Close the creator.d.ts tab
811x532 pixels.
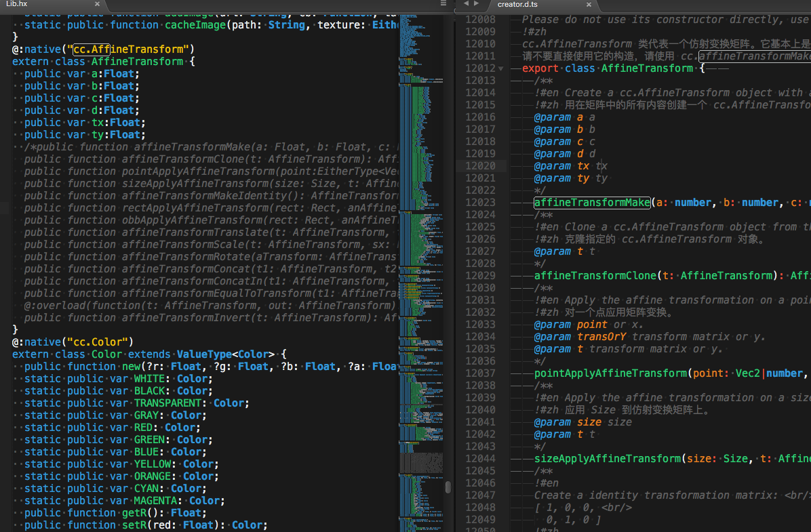click(x=589, y=4)
